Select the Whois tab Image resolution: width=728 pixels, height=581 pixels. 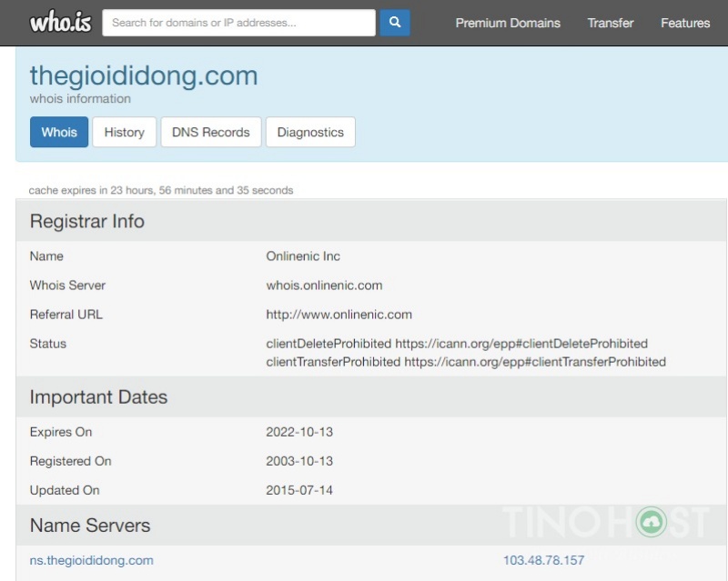(x=59, y=132)
